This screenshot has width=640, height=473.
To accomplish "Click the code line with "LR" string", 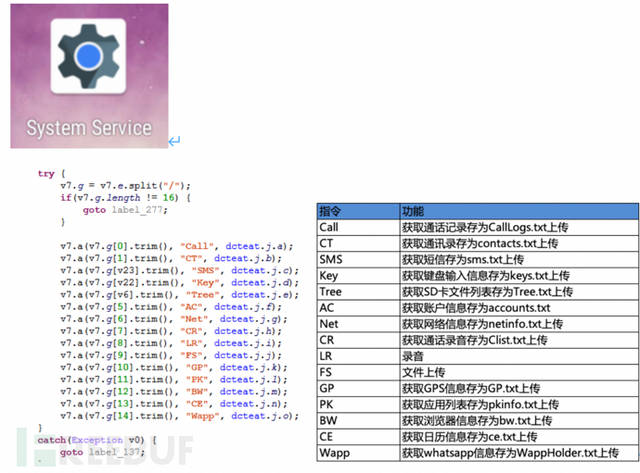I will point(171,343).
